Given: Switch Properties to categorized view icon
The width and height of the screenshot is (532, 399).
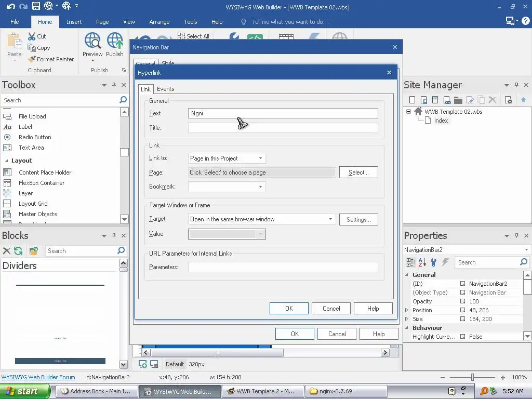Looking at the screenshot, I should [410, 262].
